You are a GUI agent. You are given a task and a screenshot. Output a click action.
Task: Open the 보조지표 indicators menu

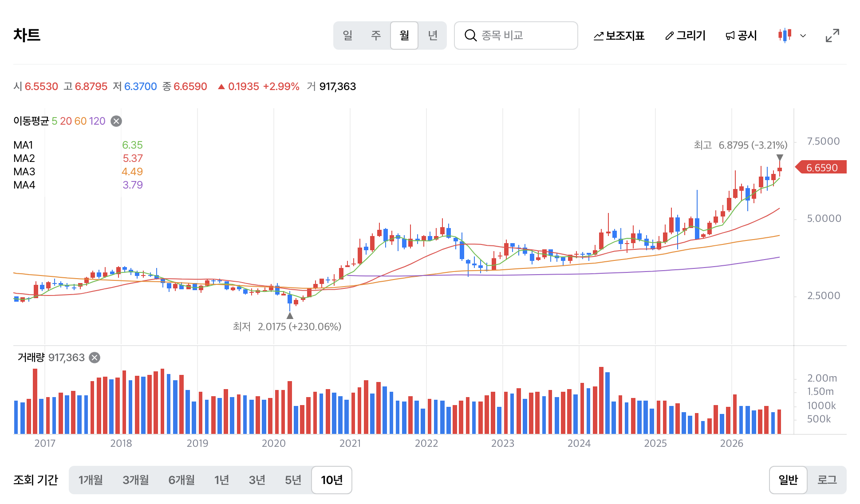[x=619, y=35]
